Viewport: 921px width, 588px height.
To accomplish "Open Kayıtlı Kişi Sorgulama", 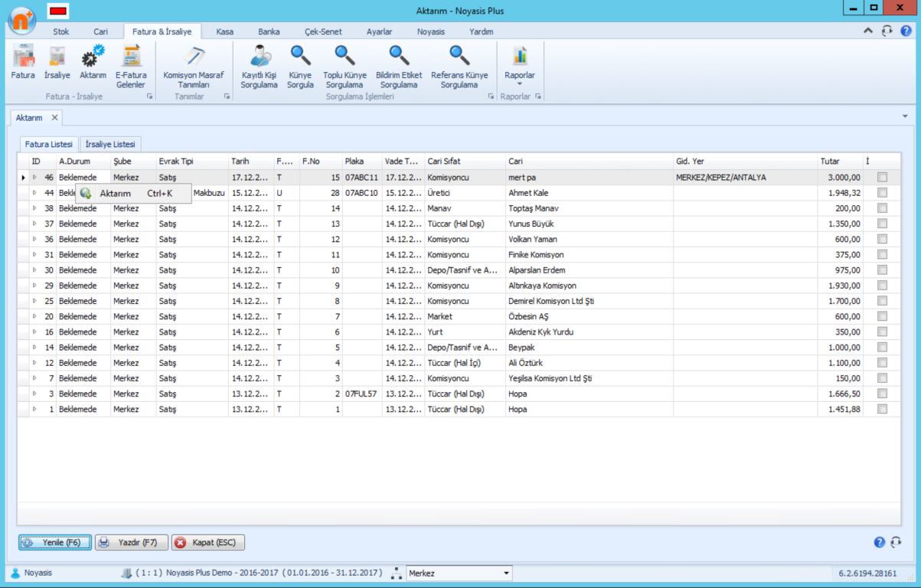I will coord(260,67).
